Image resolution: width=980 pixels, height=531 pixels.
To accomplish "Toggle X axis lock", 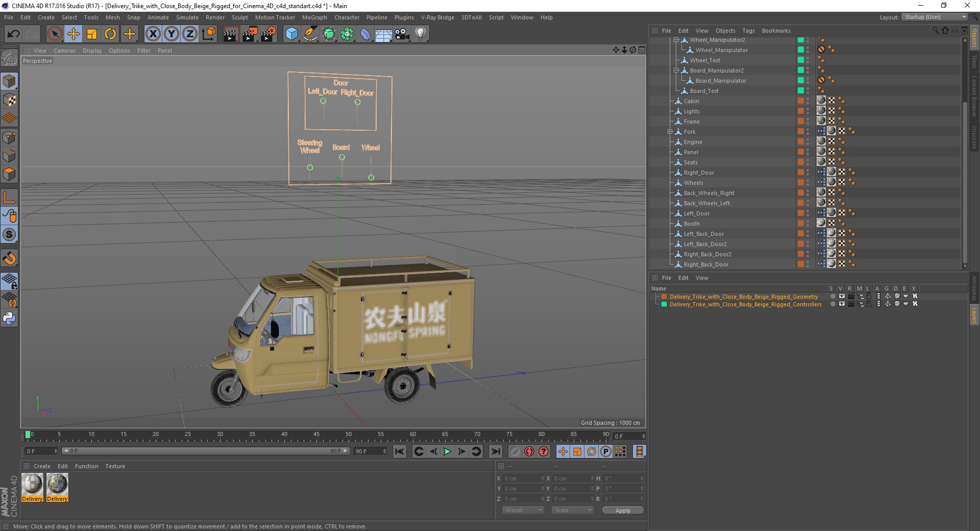I will 153,34.
